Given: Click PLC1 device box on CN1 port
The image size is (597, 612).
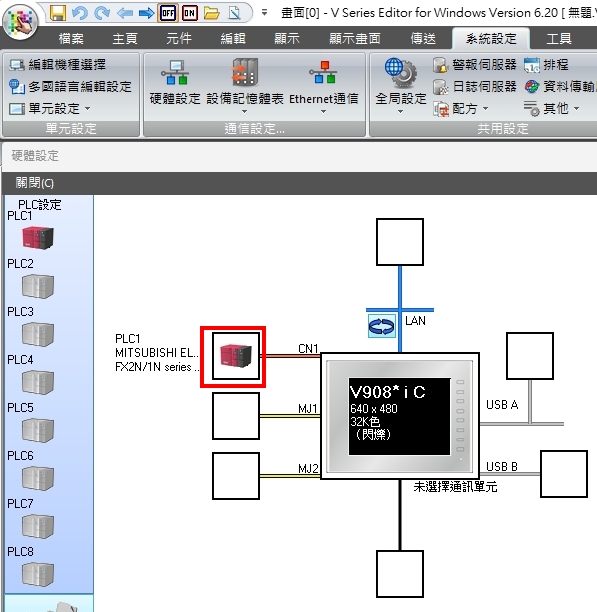Looking at the screenshot, I should click(236, 356).
